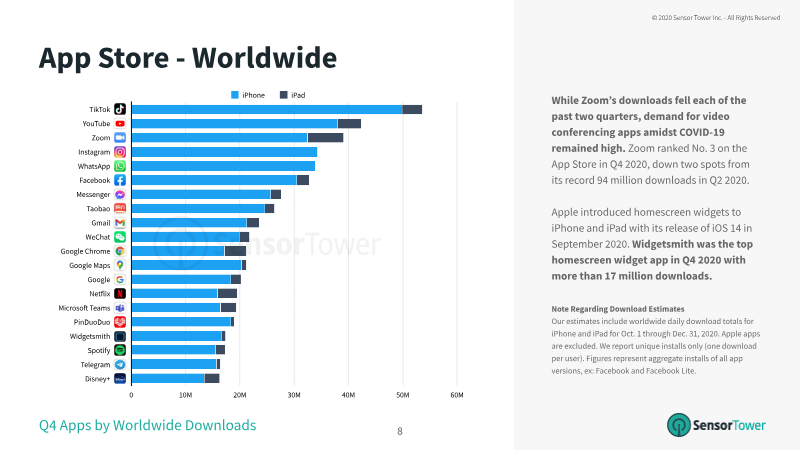The width and height of the screenshot is (800, 450).
Task: Click the 10M axis tick label
Action: pos(186,395)
